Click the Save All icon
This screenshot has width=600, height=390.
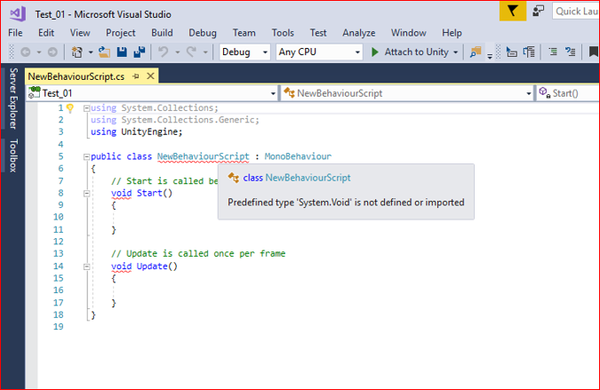139,52
